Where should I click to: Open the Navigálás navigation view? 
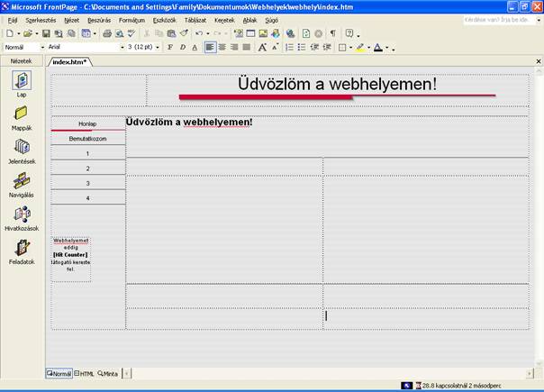tap(22, 181)
